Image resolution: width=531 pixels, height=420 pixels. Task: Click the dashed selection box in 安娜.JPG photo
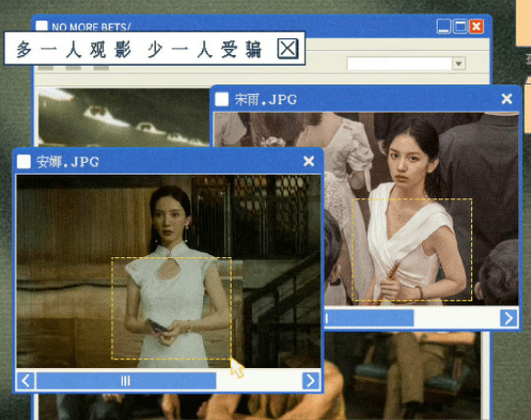pos(172,308)
